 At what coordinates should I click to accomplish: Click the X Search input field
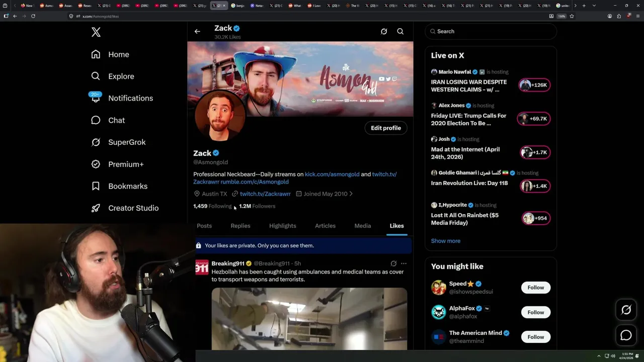coord(491,31)
